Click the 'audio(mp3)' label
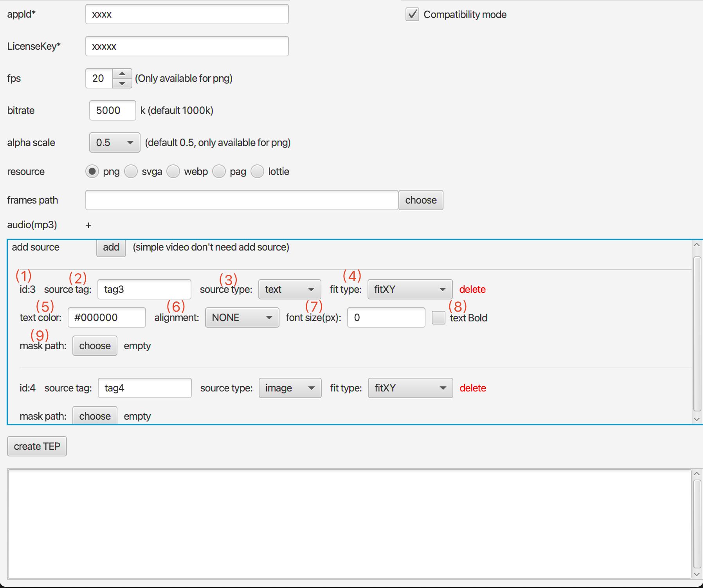Screen dimensions: 703x588 coord(32,225)
